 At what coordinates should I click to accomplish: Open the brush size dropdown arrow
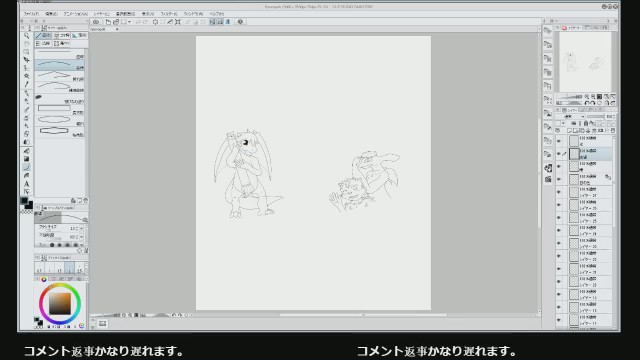click(x=82, y=229)
